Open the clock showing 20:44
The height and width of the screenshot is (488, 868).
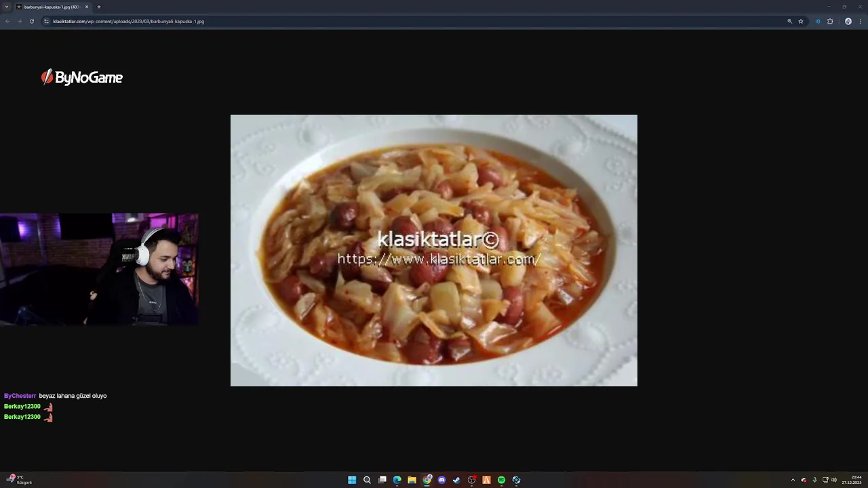pyautogui.click(x=852, y=480)
